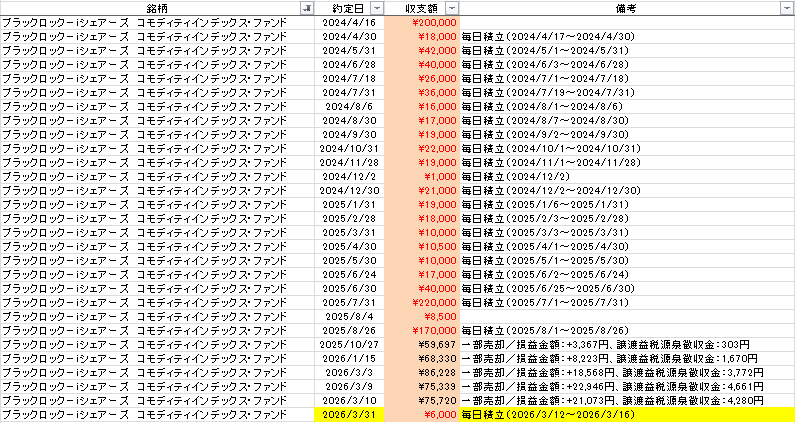The height and width of the screenshot is (423, 795).
Task: Open the 約定日 column filter dropdown
Action: (x=378, y=8)
